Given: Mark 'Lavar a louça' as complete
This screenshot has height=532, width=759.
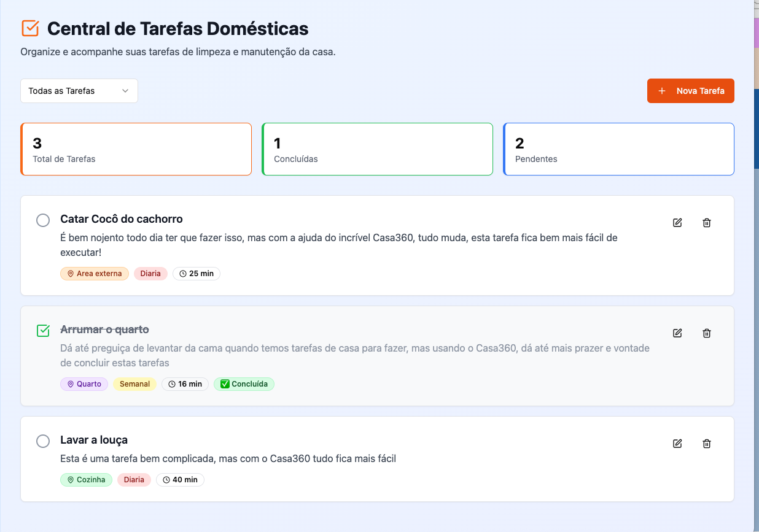Looking at the screenshot, I should point(43,441).
